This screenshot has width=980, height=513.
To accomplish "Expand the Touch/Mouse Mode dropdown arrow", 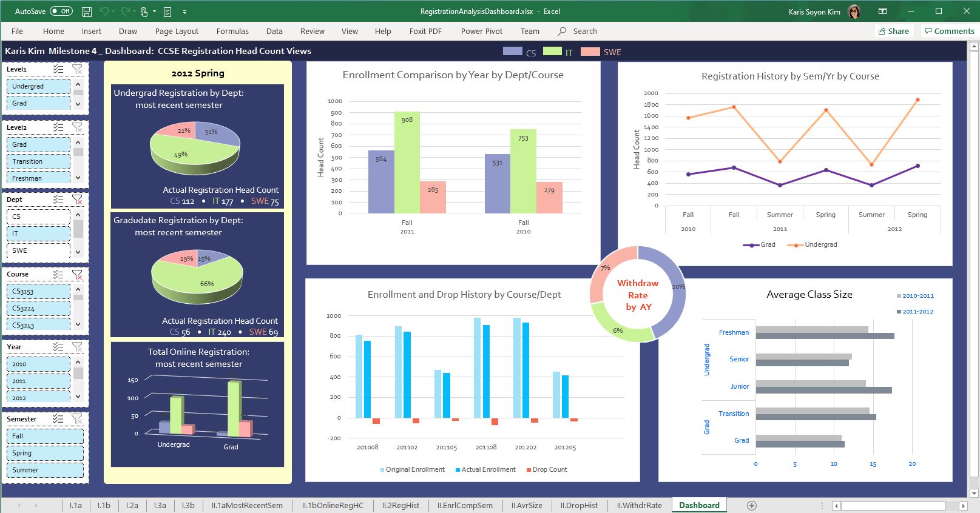I will [x=154, y=12].
